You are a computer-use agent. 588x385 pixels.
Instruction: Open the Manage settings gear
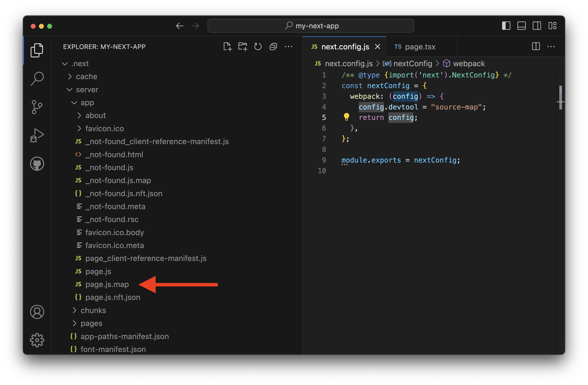(37, 340)
